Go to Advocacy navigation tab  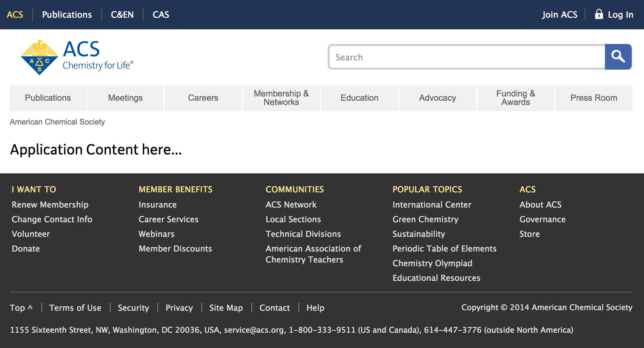[438, 98]
